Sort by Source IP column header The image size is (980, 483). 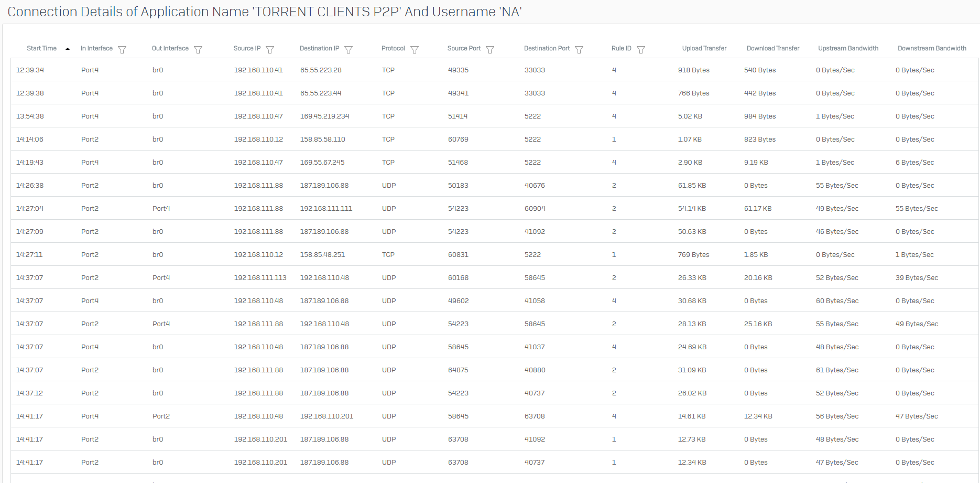(247, 48)
